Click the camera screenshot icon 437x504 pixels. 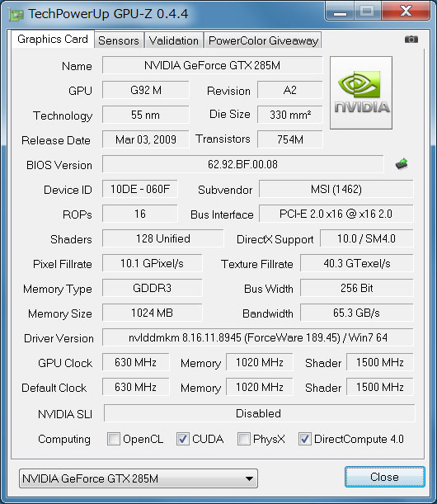[x=411, y=40]
